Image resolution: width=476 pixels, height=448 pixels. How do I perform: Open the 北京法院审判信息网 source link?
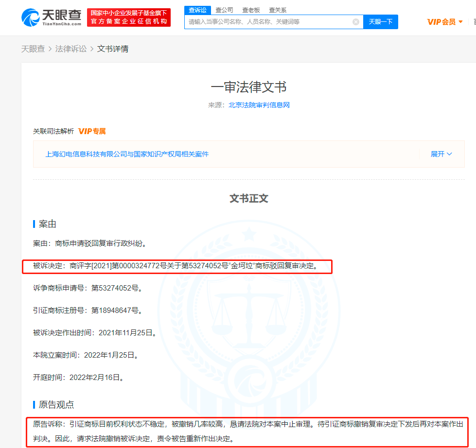pos(259,105)
